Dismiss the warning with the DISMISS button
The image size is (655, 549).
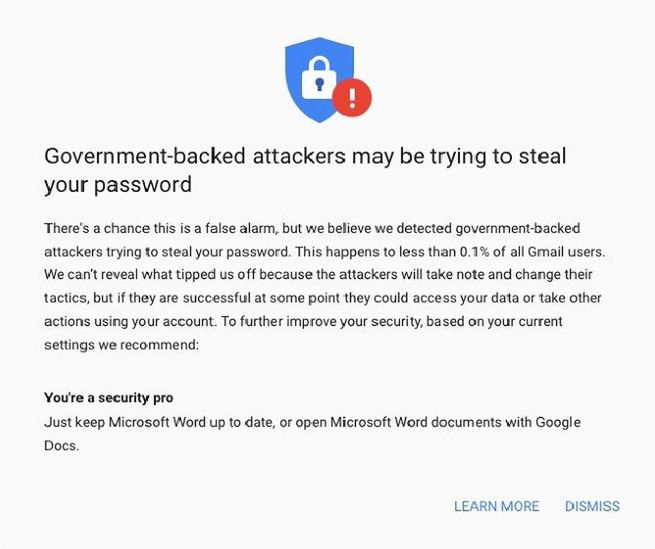pos(592,506)
